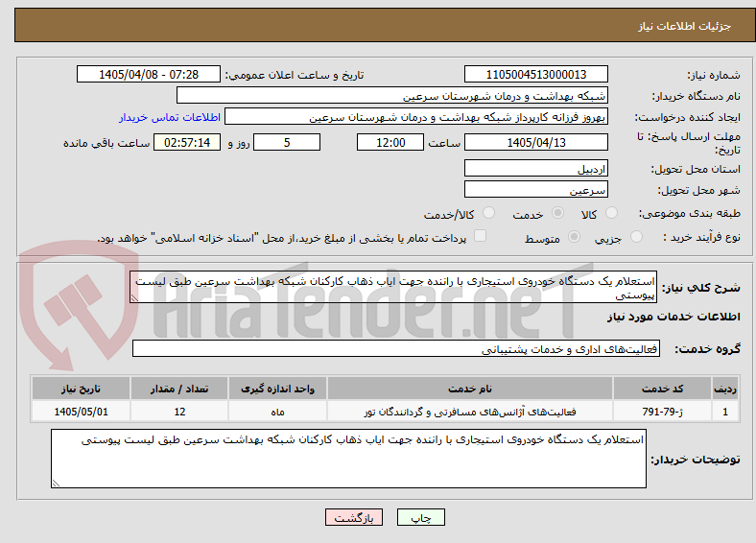This screenshot has height=543, width=756.
Task: Click the کد خدمت column header
Action: point(663,389)
